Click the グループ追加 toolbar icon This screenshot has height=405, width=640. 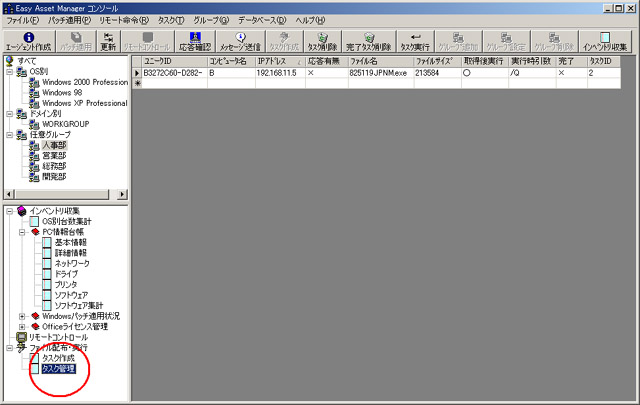click(x=458, y=42)
